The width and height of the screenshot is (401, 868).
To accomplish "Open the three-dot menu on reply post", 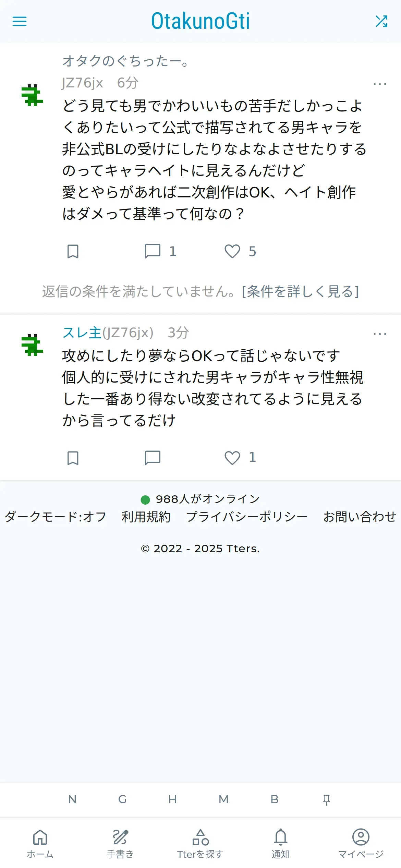I will pyautogui.click(x=380, y=334).
